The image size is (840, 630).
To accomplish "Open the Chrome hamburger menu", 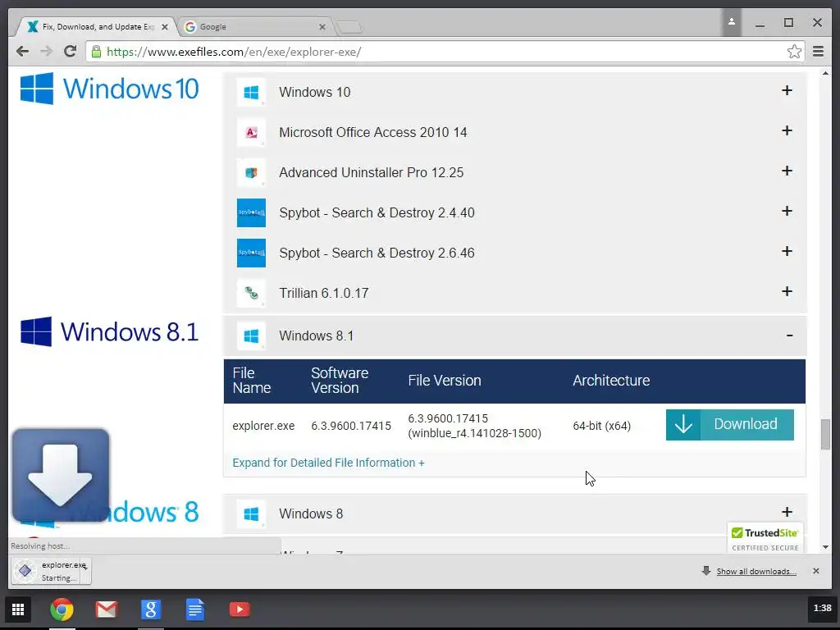I will click(x=818, y=52).
